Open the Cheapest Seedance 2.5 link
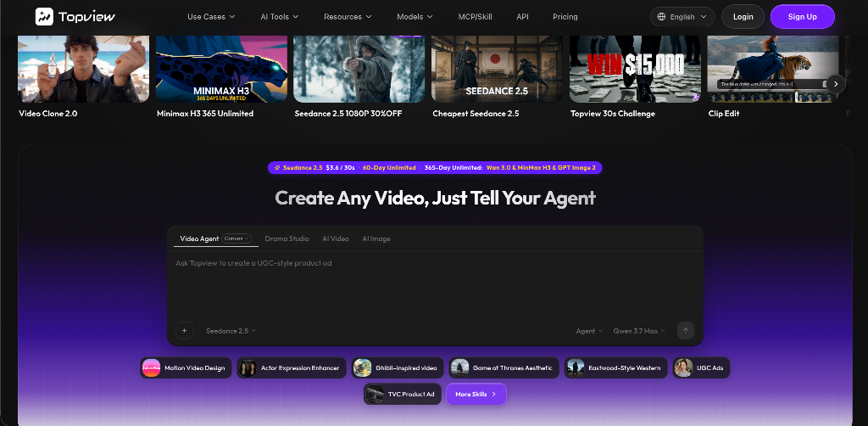 click(x=476, y=114)
